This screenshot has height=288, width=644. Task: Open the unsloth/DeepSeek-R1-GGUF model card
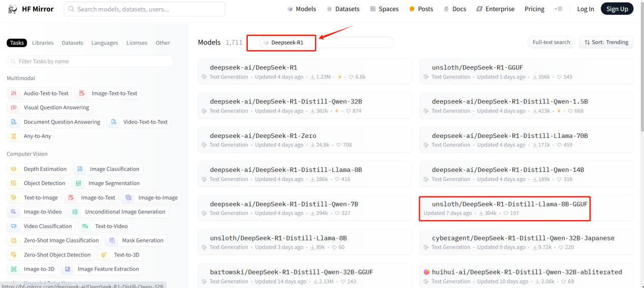point(527,71)
